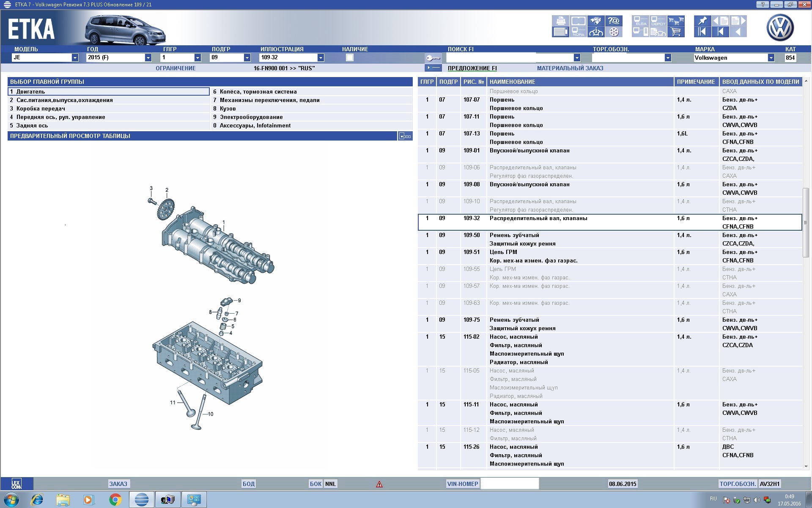Click the single shopping cart icon
The image size is (812, 508).
click(x=676, y=32)
